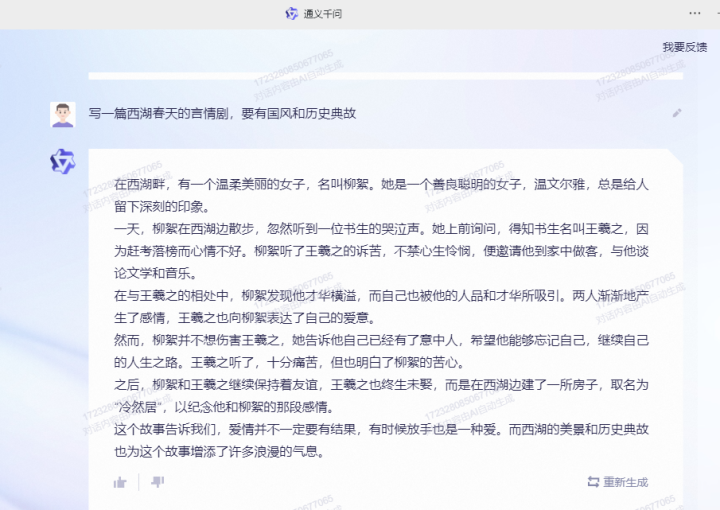The image size is (720, 510).
Task: Click the user prompt about 西湖春天的言情剧
Action: pos(222,114)
